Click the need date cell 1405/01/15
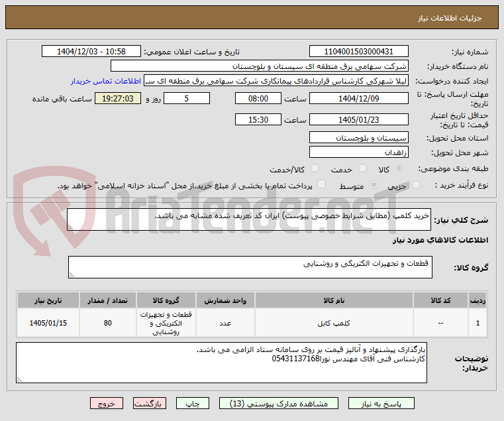This screenshot has width=504, height=421. 48,323
